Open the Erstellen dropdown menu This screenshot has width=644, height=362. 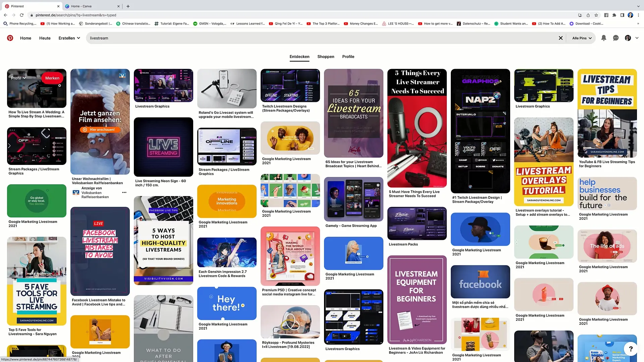coord(69,38)
